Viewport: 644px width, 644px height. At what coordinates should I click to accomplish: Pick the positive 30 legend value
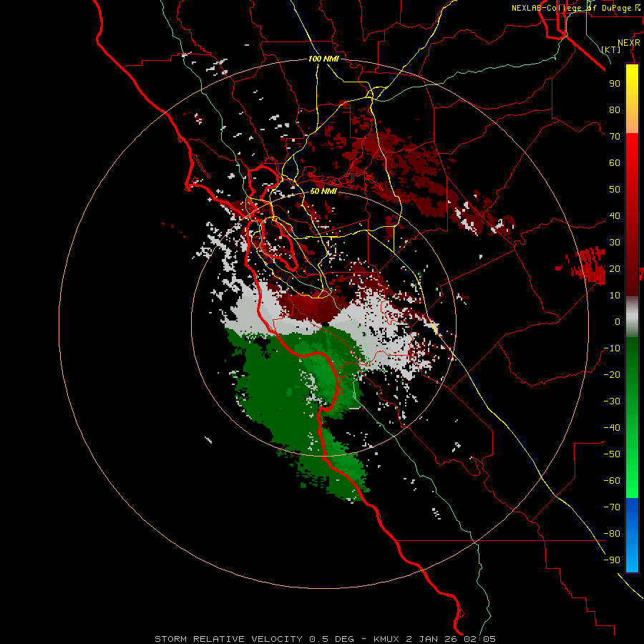[x=615, y=243]
